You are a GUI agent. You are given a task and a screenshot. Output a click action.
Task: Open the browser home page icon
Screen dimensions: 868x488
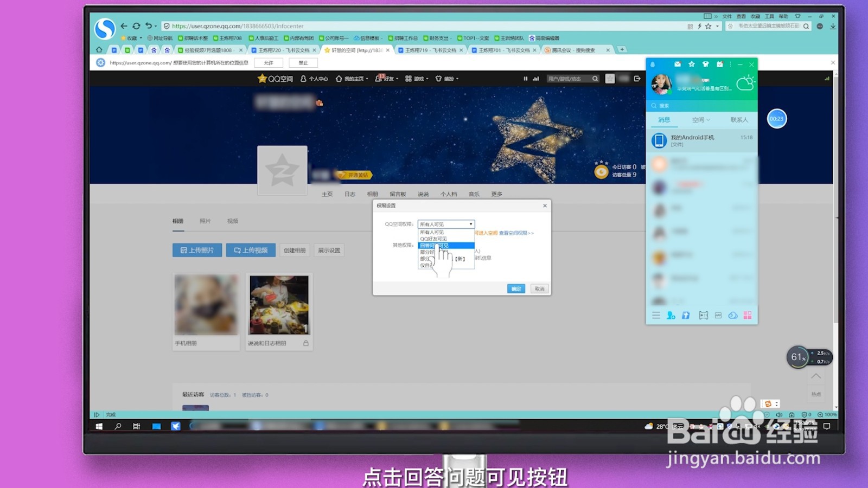[x=99, y=49]
